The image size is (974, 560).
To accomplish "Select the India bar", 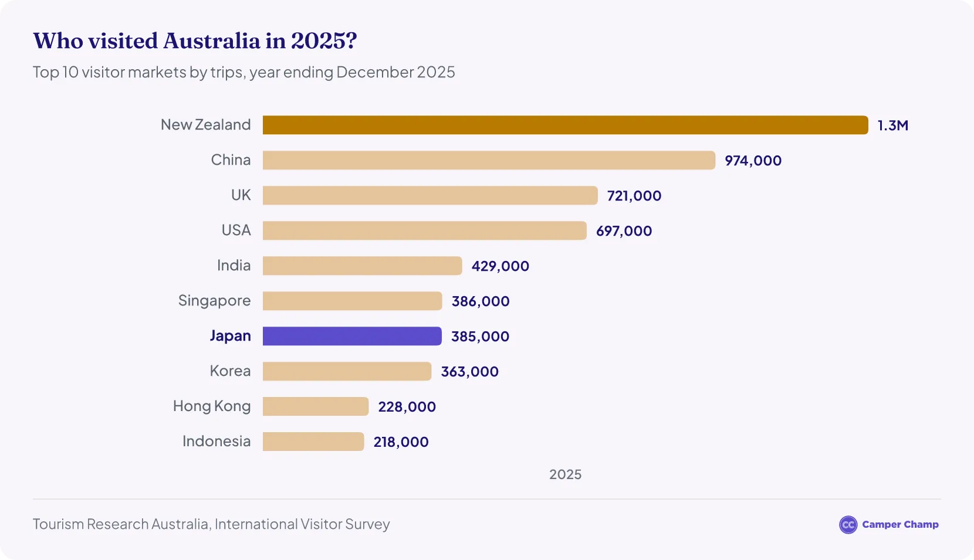I will point(363,266).
